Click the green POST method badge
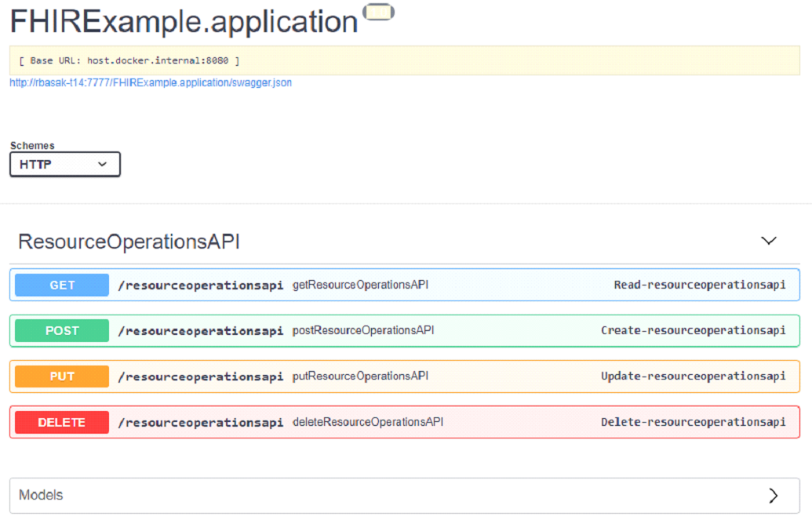The width and height of the screenshot is (812, 531). tap(62, 331)
